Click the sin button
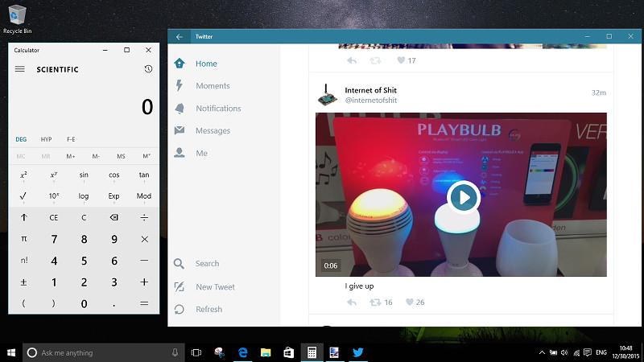This screenshot has height=362, width=644. (x=84, y=175)
